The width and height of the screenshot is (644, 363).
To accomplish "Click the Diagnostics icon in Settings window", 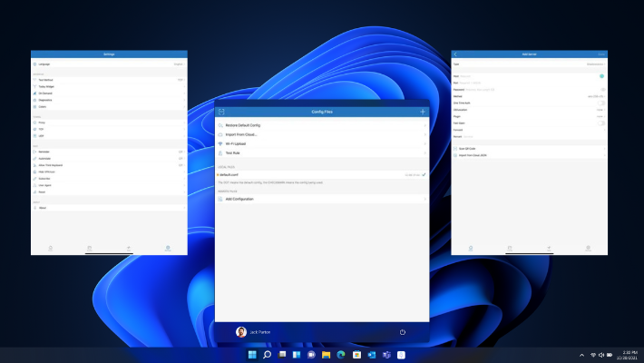I will [34, 100].
